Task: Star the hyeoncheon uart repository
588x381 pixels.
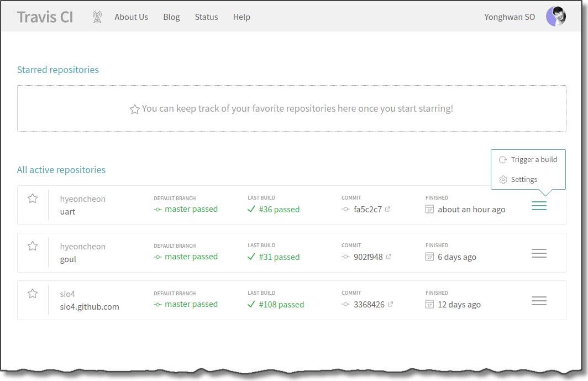Action: 33,199
